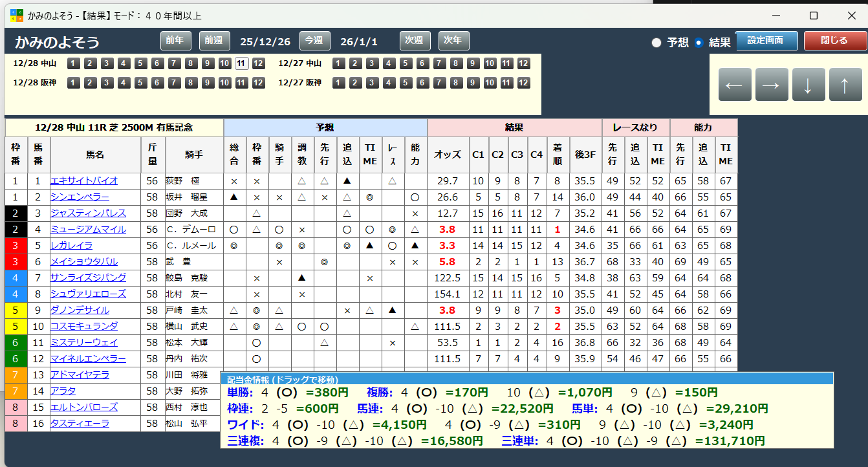Click the 配当金情報 panel title bar
This screenshot has height=467, width=868.
point(527,379)
